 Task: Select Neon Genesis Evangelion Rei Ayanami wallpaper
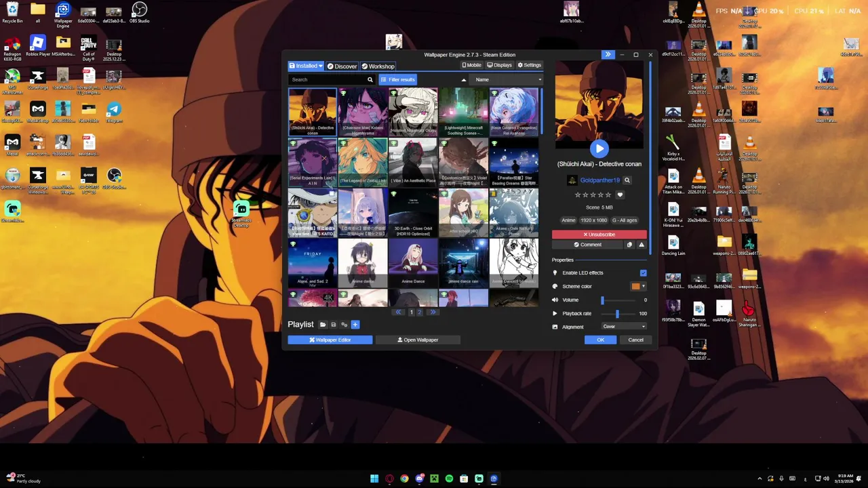click(x=514, y=112)
